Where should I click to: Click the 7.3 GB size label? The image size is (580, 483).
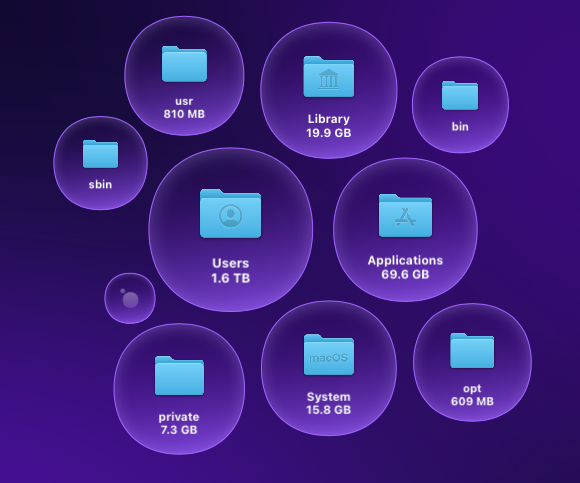tap(179, 430)
